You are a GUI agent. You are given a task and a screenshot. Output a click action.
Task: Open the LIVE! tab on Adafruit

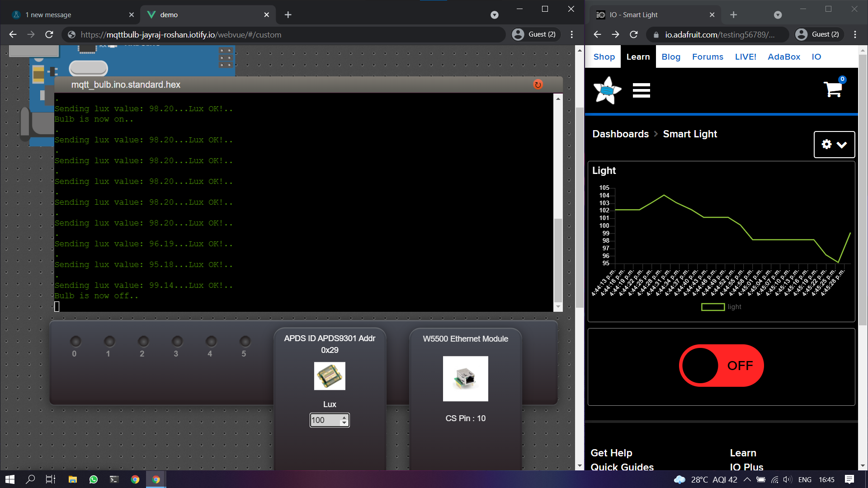pyautogui.click(x=745, y=56)
